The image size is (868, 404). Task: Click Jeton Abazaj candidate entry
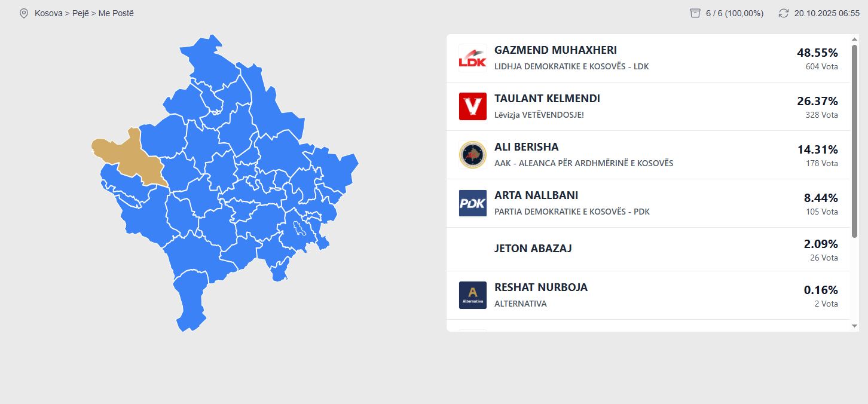tap(533, 249)
